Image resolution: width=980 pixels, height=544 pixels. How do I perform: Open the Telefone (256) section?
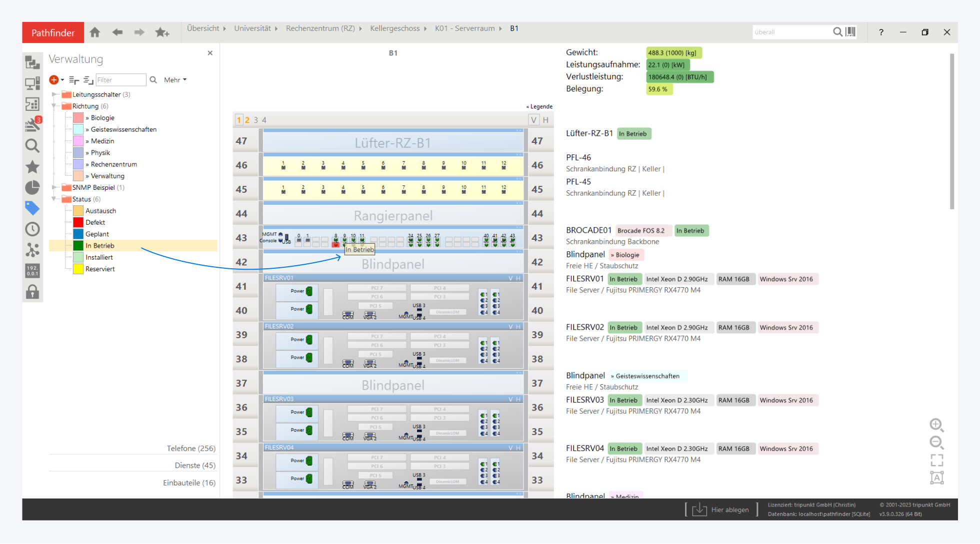tap(191, 448)
